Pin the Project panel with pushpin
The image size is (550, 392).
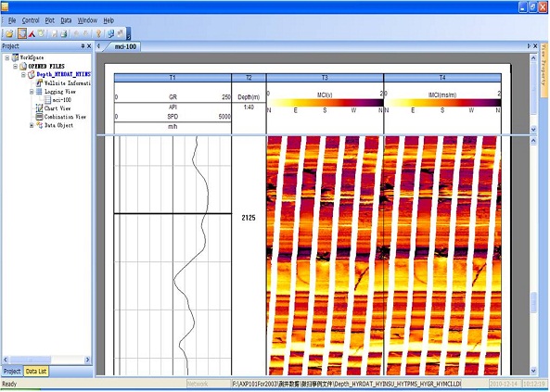[83, 46]
